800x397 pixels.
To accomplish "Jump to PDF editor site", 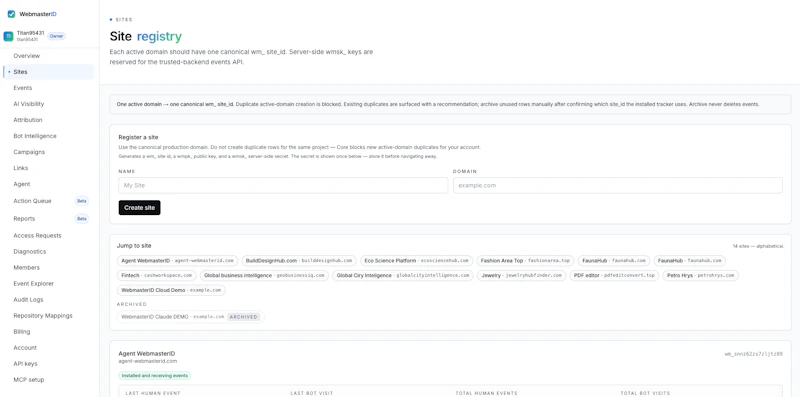I will pos(614,275).
